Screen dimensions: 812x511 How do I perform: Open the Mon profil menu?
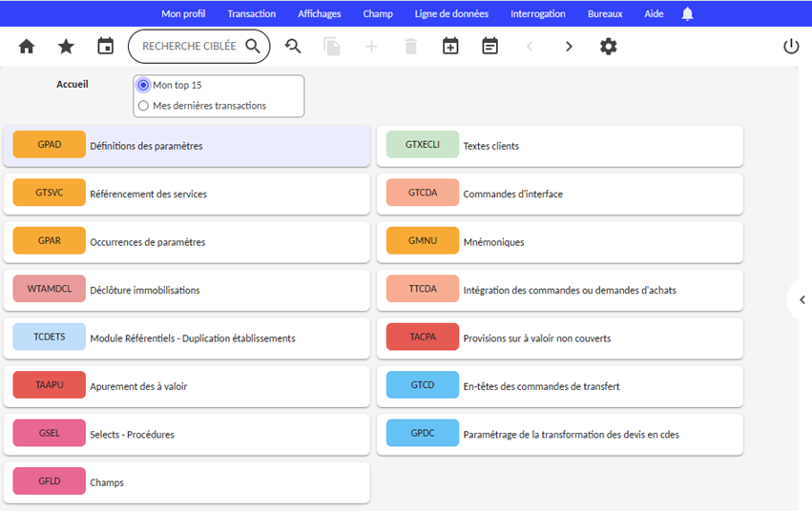coord(183,13)
